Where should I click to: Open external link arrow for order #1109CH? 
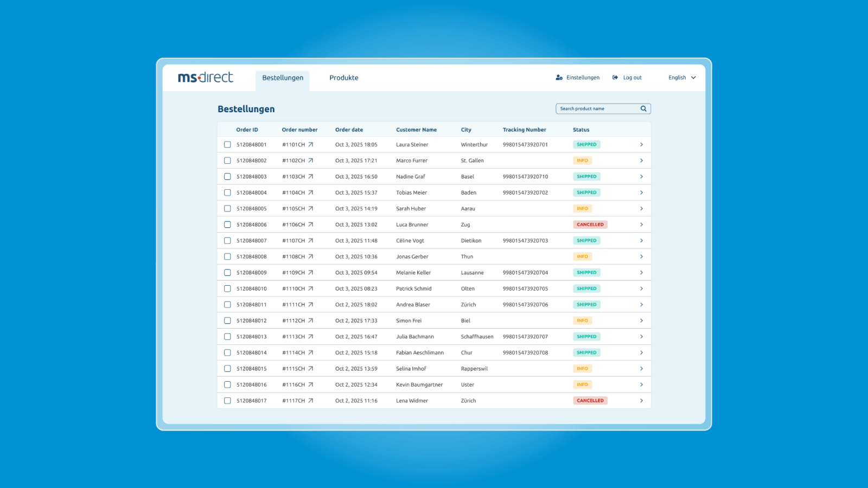[x=311, y=273]
